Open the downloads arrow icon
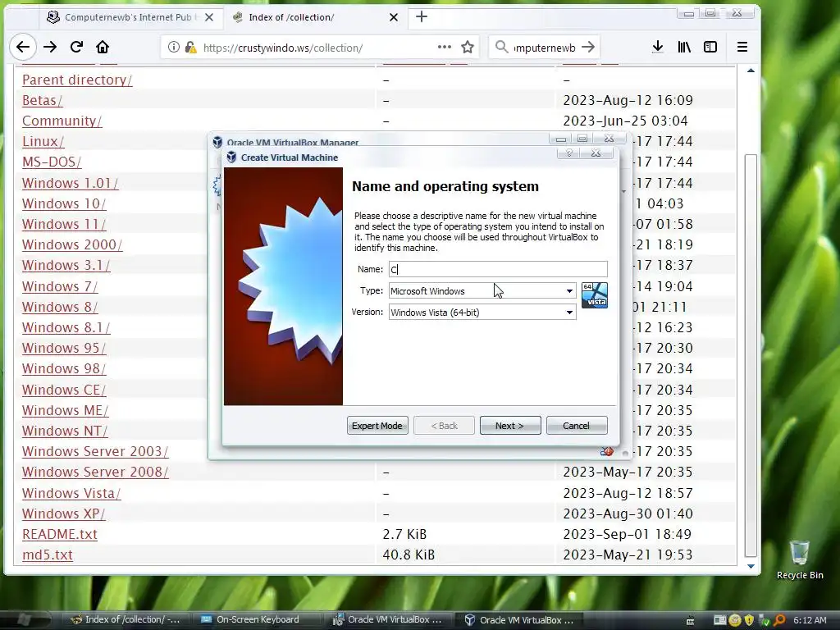 point(658,47)
